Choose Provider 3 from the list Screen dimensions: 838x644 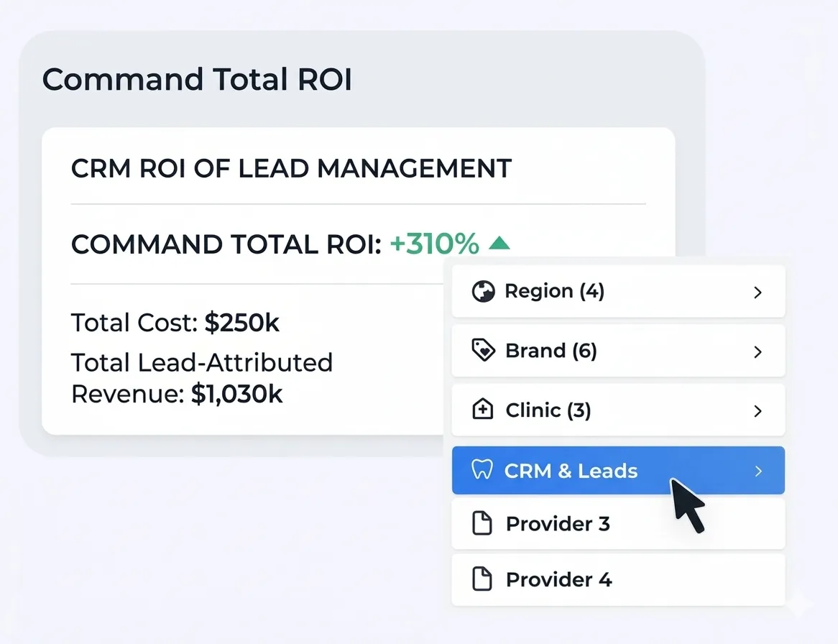point(558,523)
